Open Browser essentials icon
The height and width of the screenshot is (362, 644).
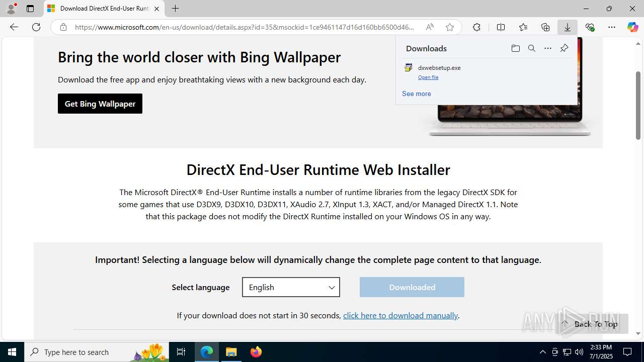point(590,27)
